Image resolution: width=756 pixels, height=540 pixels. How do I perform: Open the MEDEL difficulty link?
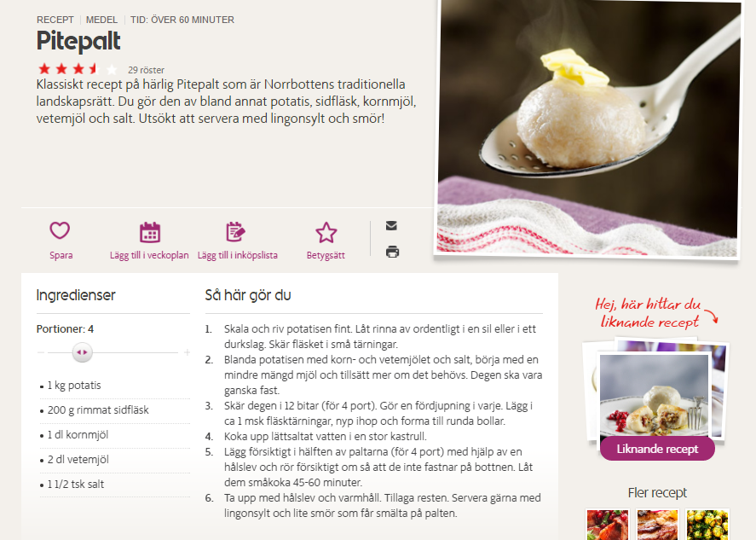pyautogui.click(x=101, y=20)
